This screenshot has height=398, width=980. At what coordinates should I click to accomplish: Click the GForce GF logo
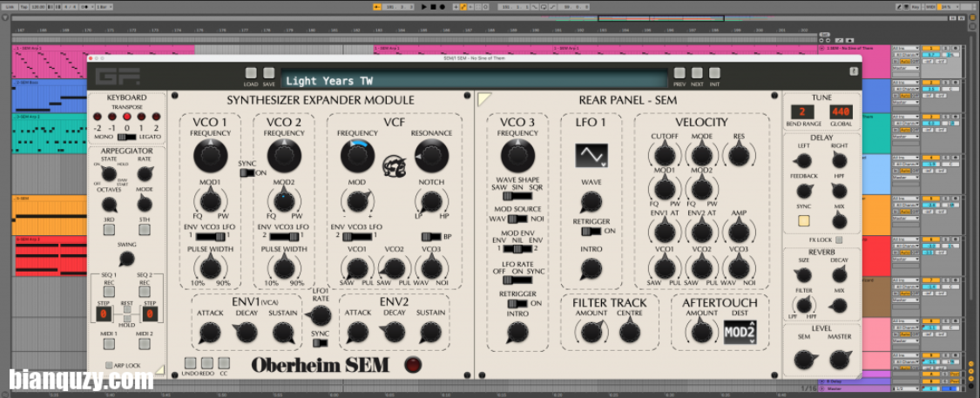[x=118, y=77]
